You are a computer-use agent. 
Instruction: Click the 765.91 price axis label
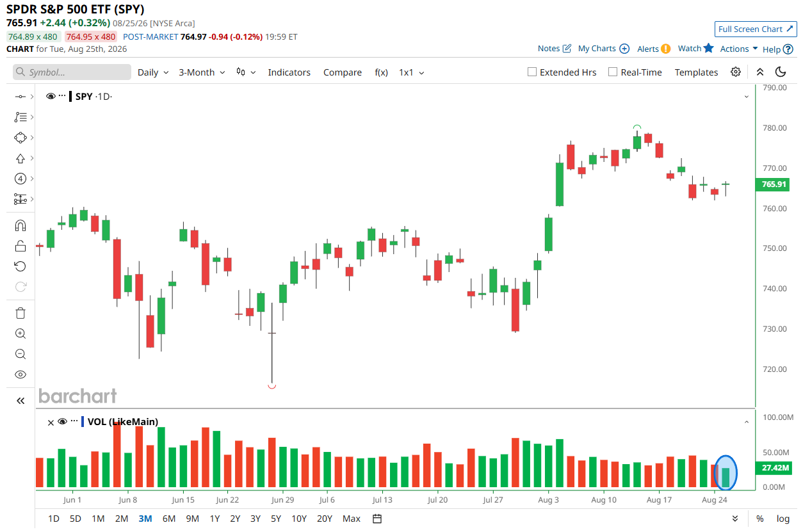[x=774, y=184]
